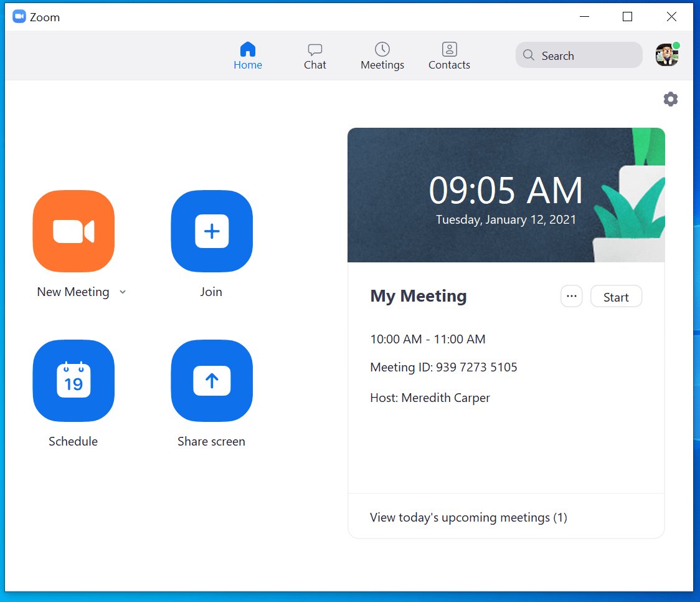The image size is (700, 602).
Task: Click the Join meeting plus icon
Action: [211, 231]
